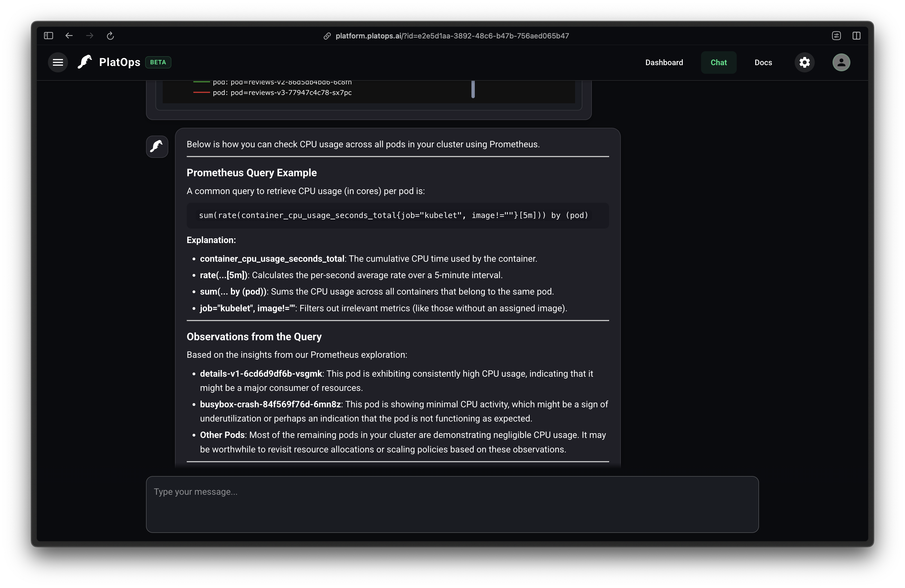Toggle the browser sidebar icon
The height and width of the screenshot is (588, 905).
tap(48, 36)
